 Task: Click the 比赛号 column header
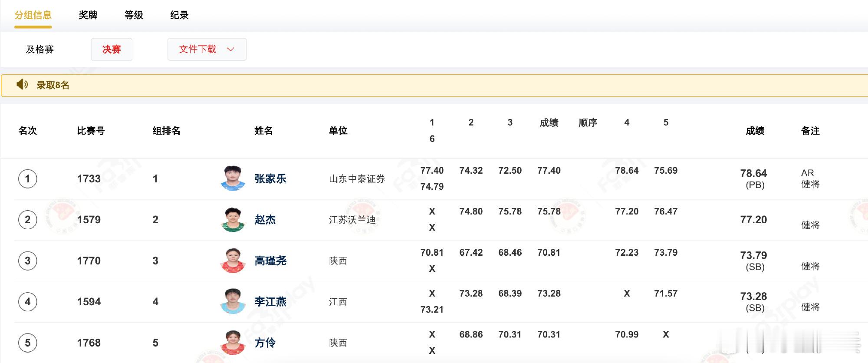point(91,131)
